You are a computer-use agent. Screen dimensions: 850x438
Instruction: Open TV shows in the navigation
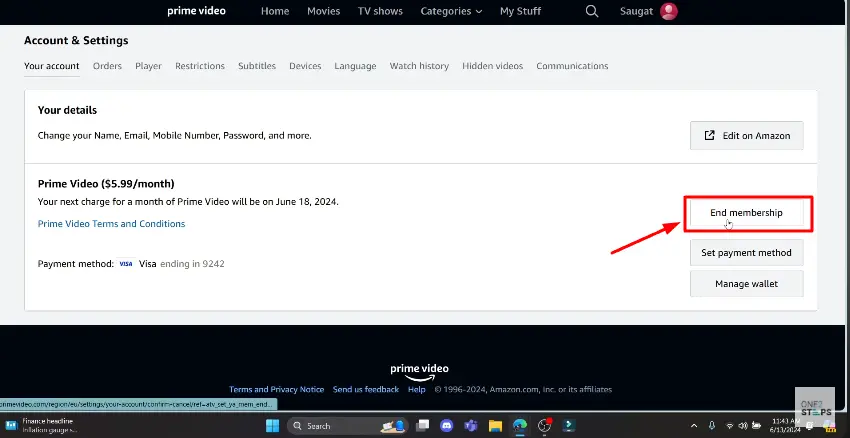[x=380, y=11]
